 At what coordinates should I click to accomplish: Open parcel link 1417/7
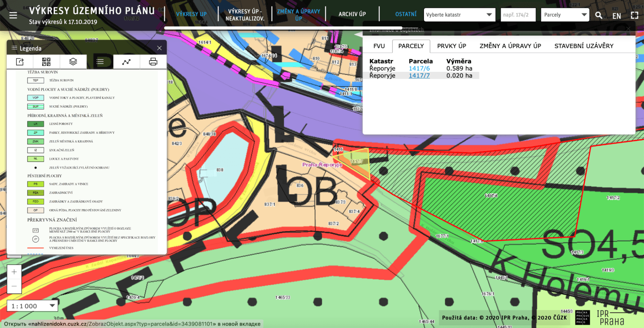point(419,76)
